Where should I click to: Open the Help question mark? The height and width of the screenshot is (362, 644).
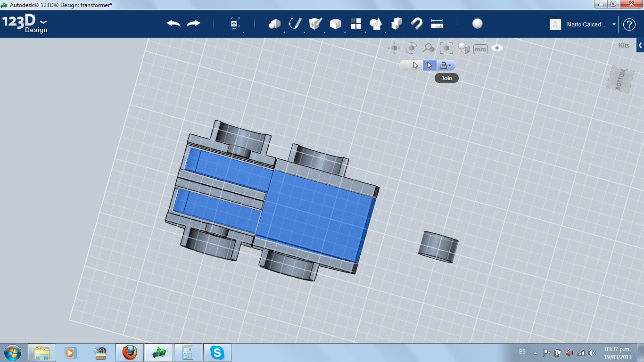point(629,24)
